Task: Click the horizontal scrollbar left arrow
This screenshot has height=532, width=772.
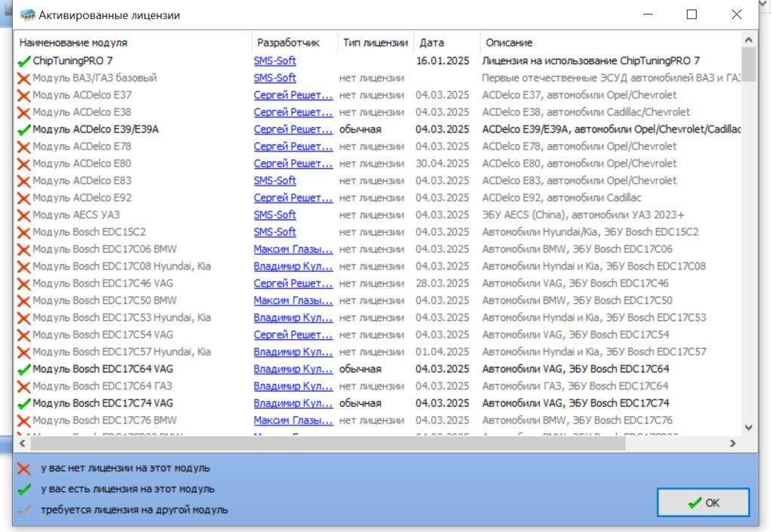Action: (x=22, y=443)
